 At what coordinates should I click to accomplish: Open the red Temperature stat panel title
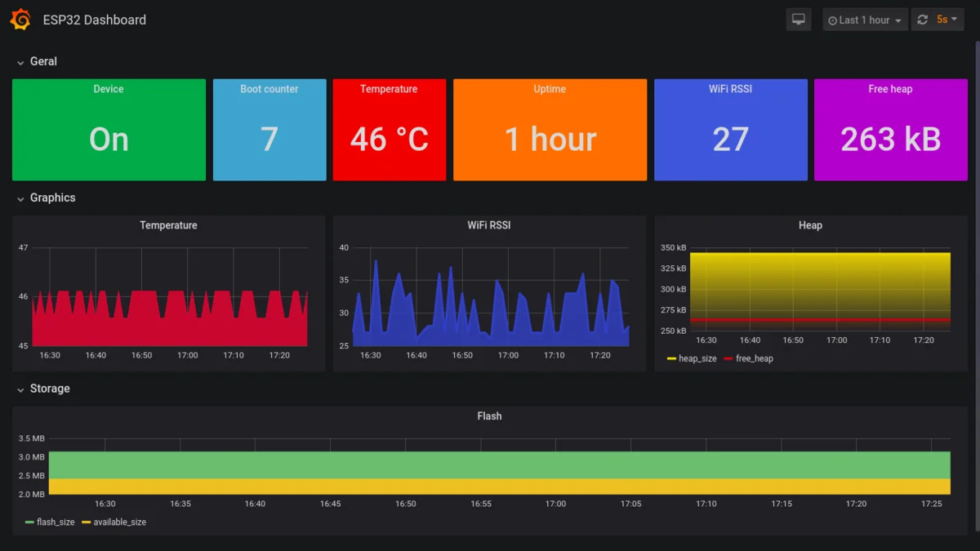389,89
